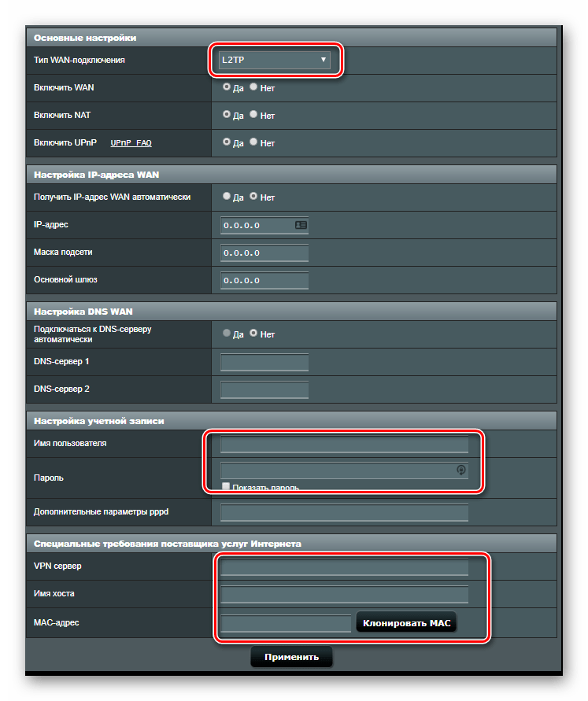Tick the Показать пароль checkbox
Screen dimensions: 588x701
pyautogui.click(x=226, y=486)
